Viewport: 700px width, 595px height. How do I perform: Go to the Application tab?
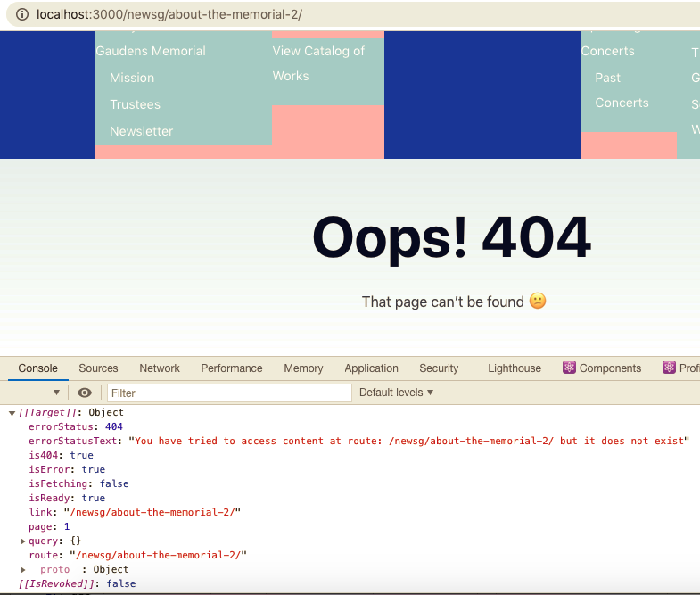tap(371, 368)
